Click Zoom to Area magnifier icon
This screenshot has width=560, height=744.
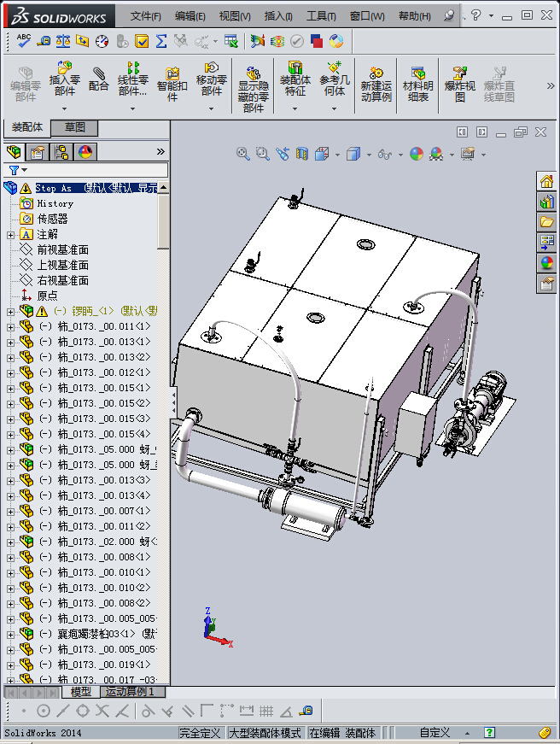(262, 154)
